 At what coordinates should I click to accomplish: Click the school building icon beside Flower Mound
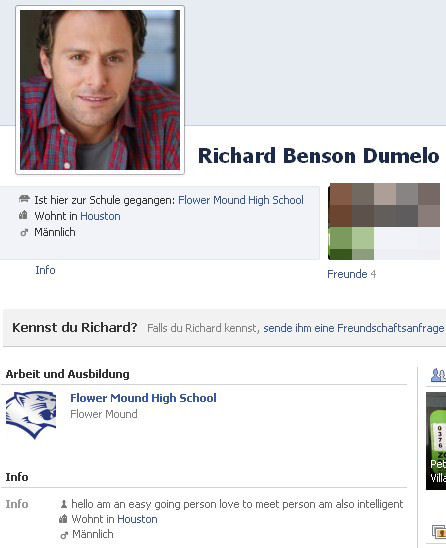(x=24, y=199)
